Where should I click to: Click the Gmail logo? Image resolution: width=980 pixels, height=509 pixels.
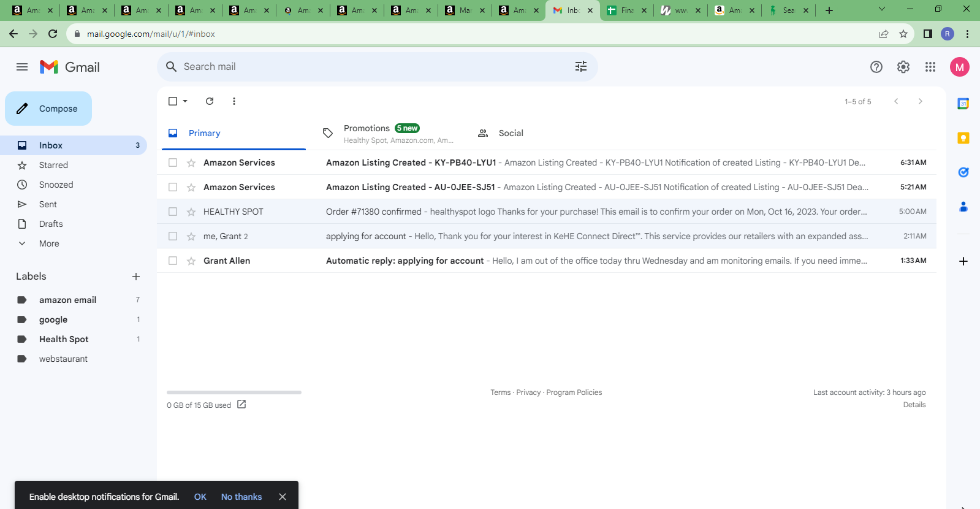(70, 67)
